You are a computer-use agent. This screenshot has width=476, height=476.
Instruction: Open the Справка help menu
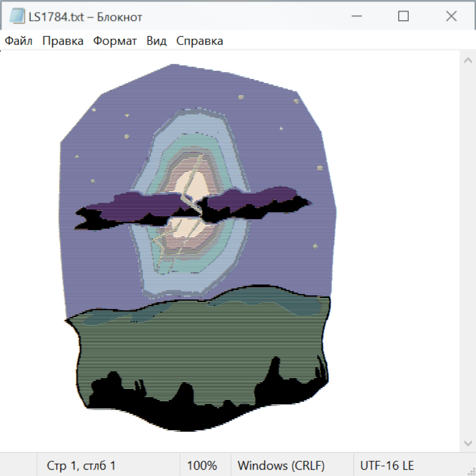[199, 41]
